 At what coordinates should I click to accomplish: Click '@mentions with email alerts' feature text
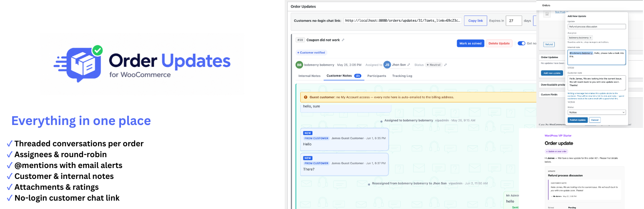[x=68, y=166]
